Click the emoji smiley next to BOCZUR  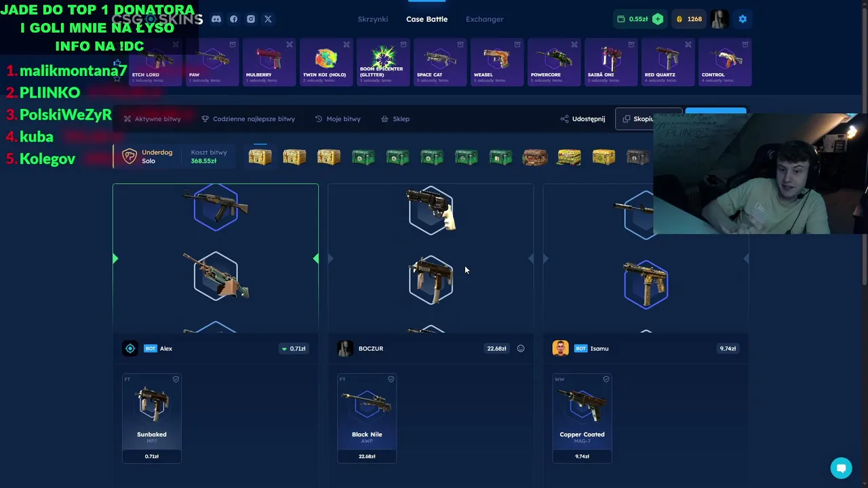(521, 348)
